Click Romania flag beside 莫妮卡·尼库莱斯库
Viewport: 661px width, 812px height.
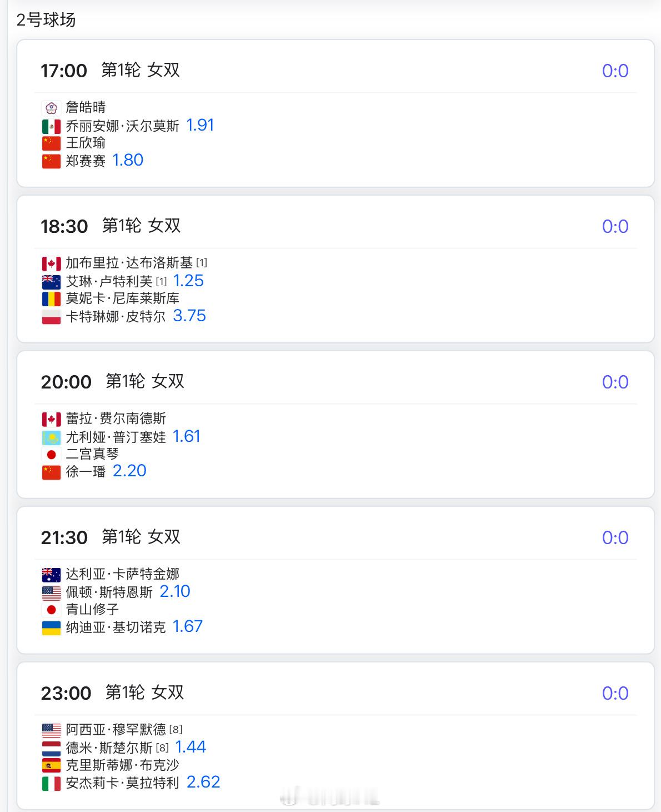(x=51, y=299)
